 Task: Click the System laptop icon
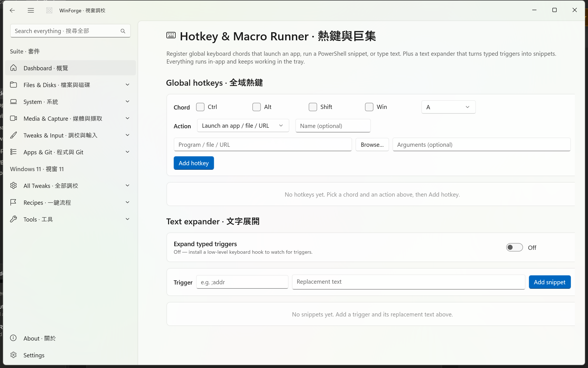[13, 101]
